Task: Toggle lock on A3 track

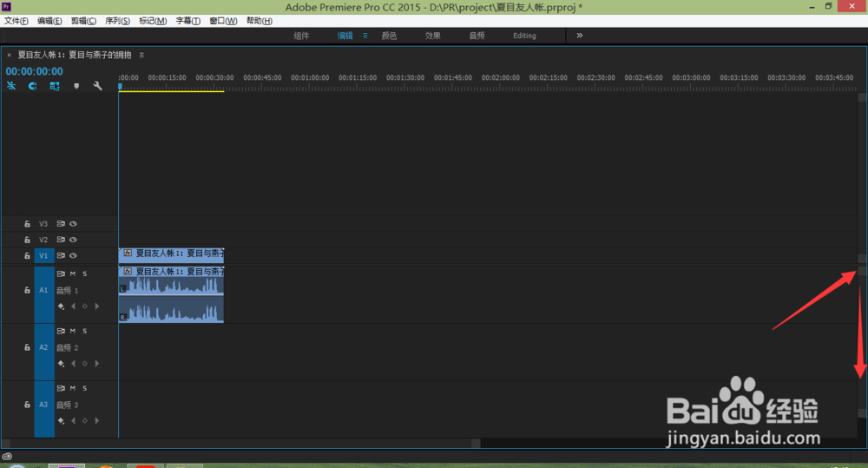Action: click(27, 405)
